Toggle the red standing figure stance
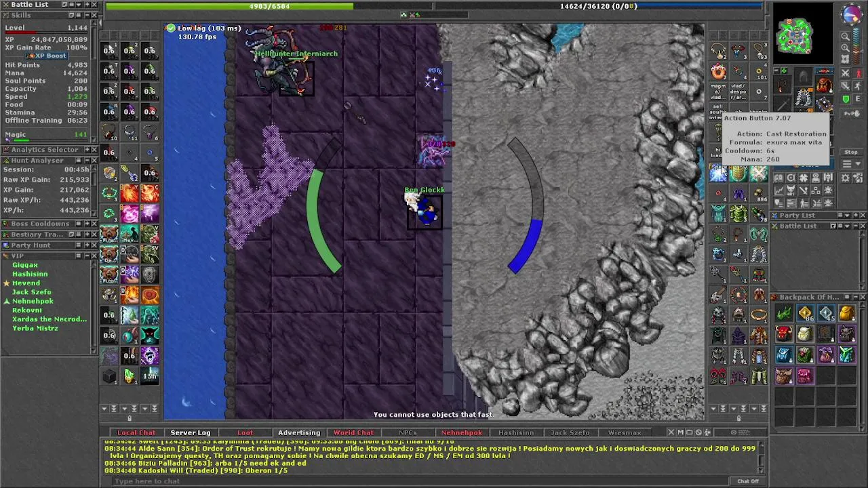868x488 pixels. tap(859, 73)
